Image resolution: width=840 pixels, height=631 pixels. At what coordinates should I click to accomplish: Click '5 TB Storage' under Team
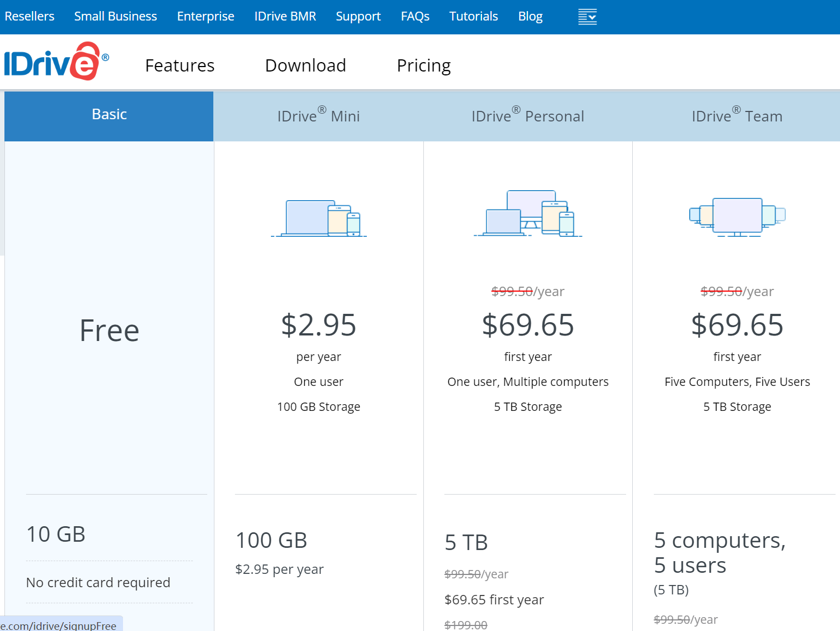(x=737, y=406)
